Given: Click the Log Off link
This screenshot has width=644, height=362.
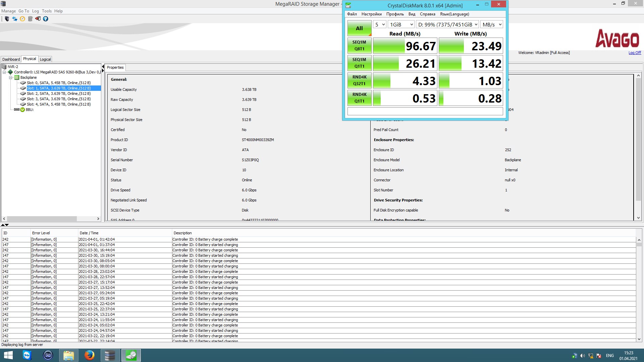Looking at the screenshot, I should click(635, 53).
